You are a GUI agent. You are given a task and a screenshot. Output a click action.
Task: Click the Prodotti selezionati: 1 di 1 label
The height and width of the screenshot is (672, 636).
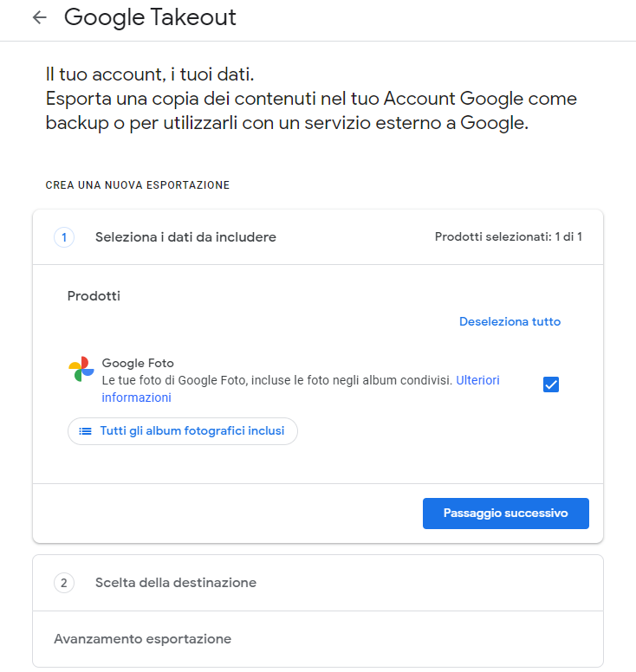point(509,236)
